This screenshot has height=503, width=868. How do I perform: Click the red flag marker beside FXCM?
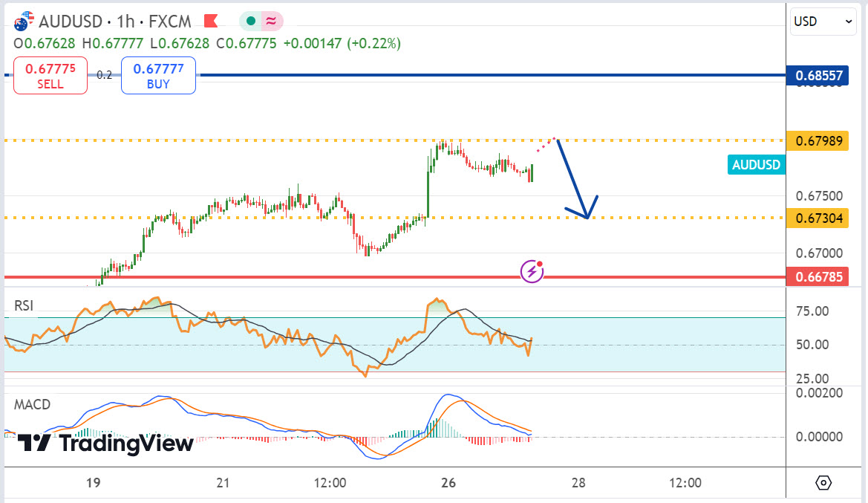coord(211,21)
